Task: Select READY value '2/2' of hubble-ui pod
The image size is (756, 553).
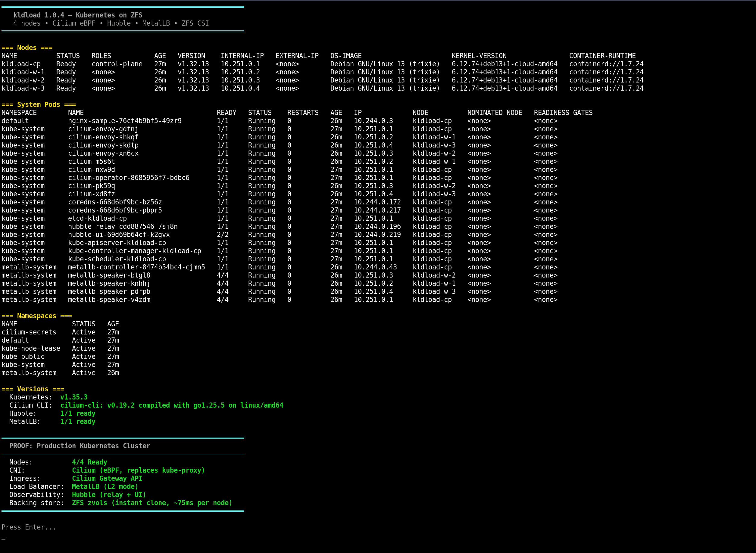Action: pos(223,235)
